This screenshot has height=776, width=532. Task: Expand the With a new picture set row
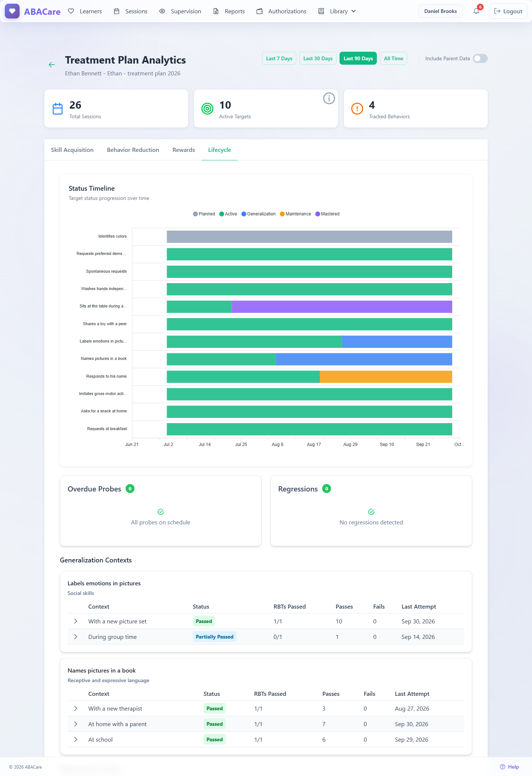[76, 621]
